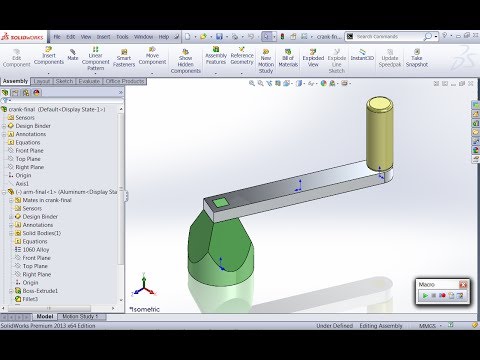
Task: Click the Rebuild traffic light icon
Action: [282, 37]
